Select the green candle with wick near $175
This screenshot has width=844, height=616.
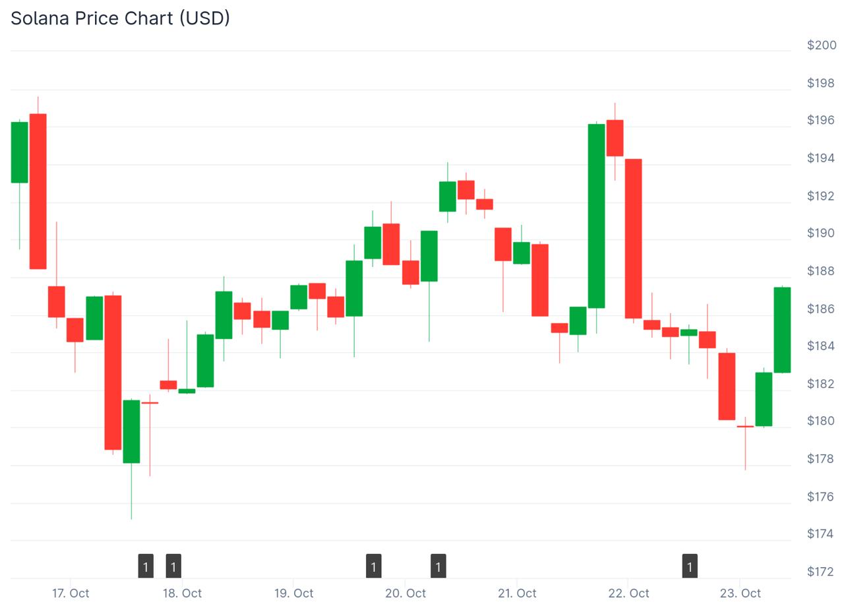coord(131,431)
